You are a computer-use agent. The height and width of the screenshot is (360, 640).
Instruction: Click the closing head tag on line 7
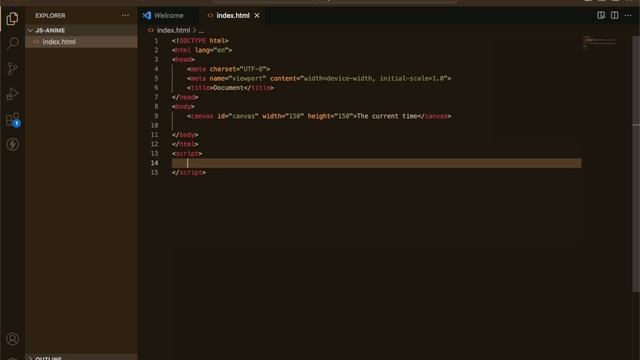(185, 97)
